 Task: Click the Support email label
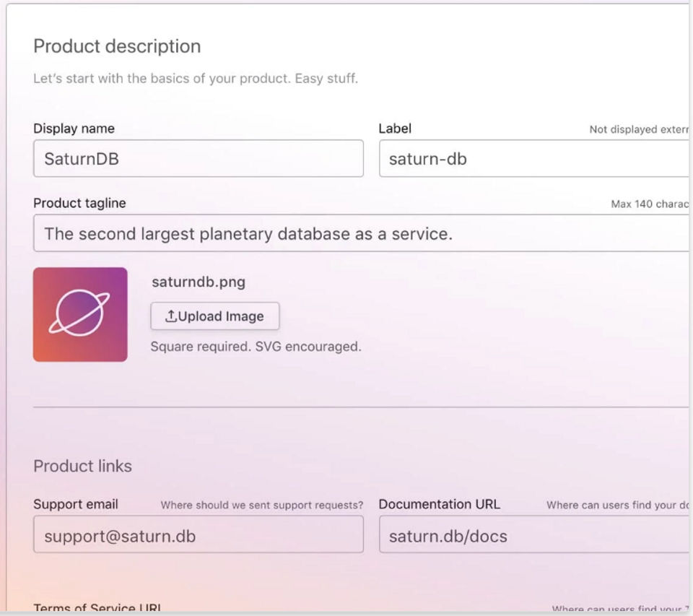pyautogui.click(x=76, y=504)
